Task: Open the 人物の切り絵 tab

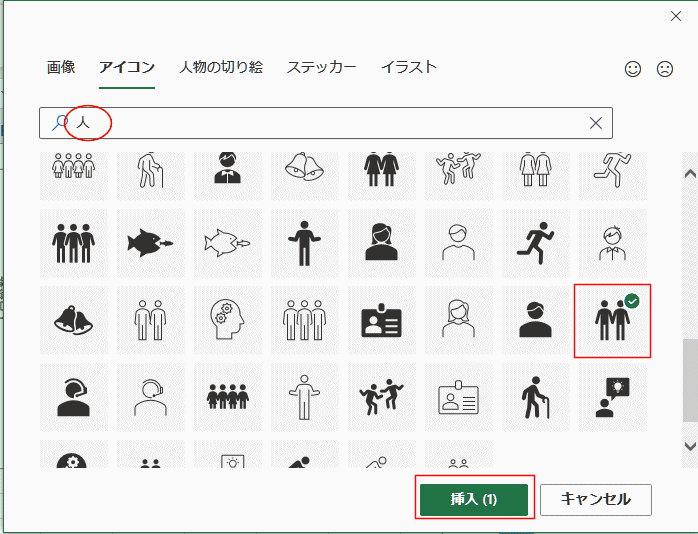Action: (221, 67)
